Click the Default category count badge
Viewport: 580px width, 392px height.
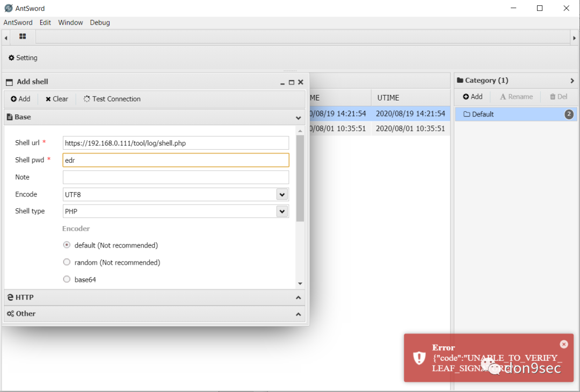[569, 114]
